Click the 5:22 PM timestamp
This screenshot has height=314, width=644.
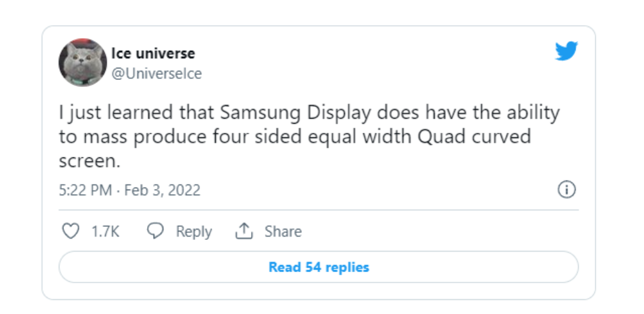point(85,190)
